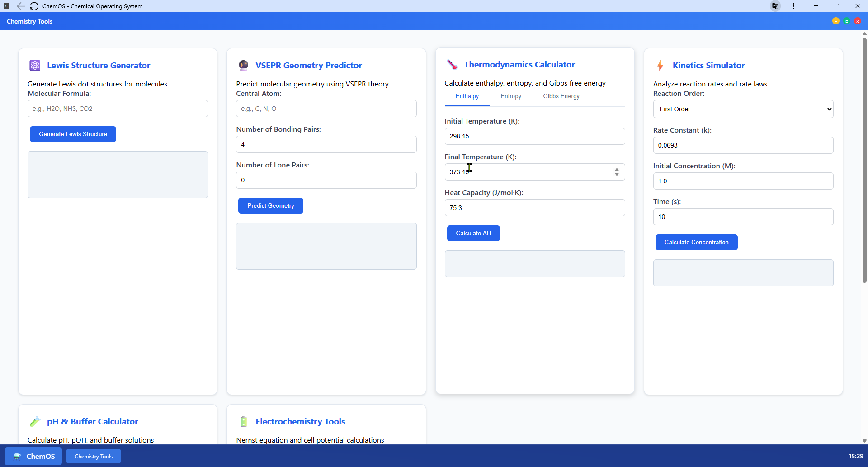This screenshot has width=868, height=467.
Task: Click the Number of Bonding Pairs field
Action: (x=326, y=144)
